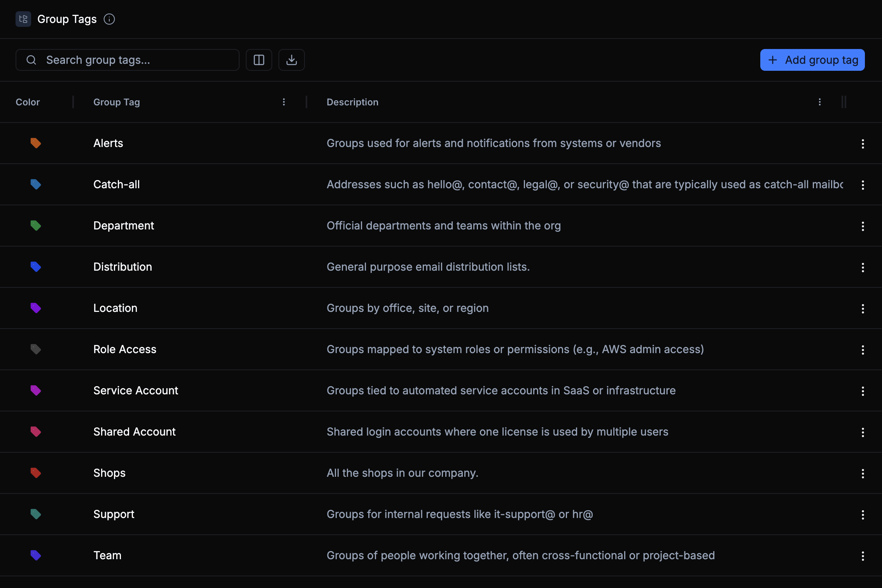This screenshot has width=882, height=588.
Task: Click the Department tag name
Action: [x=124, y=226]
